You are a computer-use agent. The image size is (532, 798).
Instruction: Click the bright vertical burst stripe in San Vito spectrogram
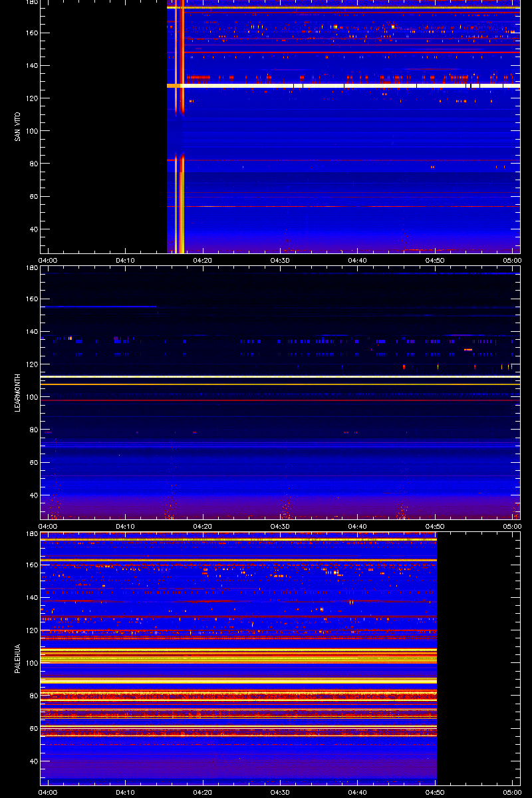[180, 126]
